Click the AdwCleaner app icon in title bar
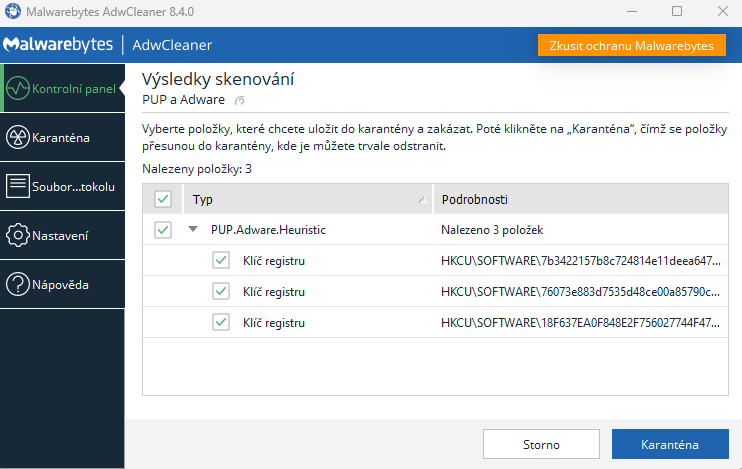Viewport: 742px width, 469px height. coord(13,11)
